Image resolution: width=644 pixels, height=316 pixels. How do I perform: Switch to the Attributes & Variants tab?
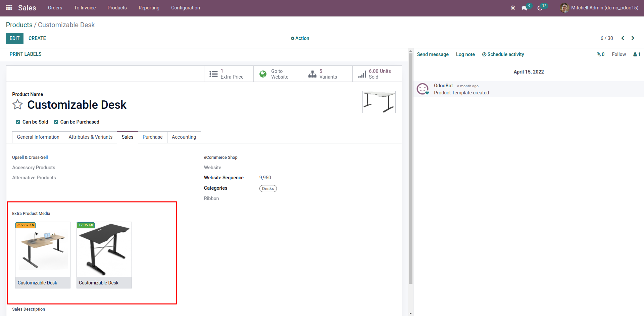click(91, 137)
